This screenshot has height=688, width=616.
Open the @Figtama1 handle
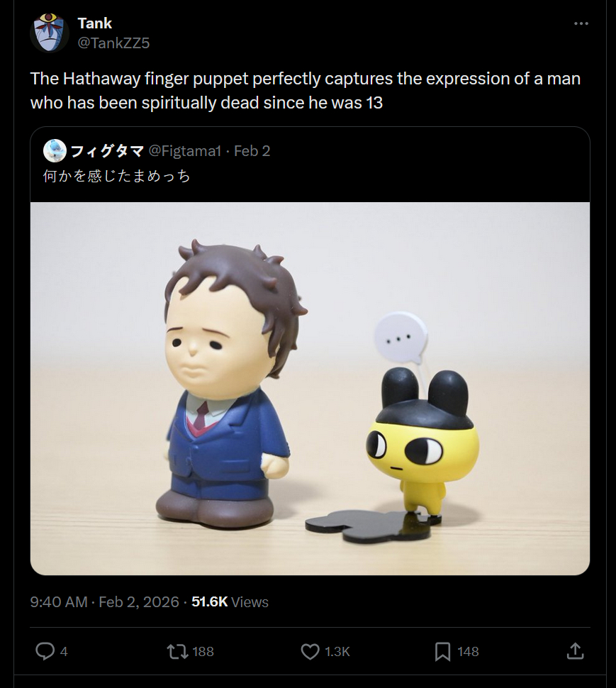[184, 150]
